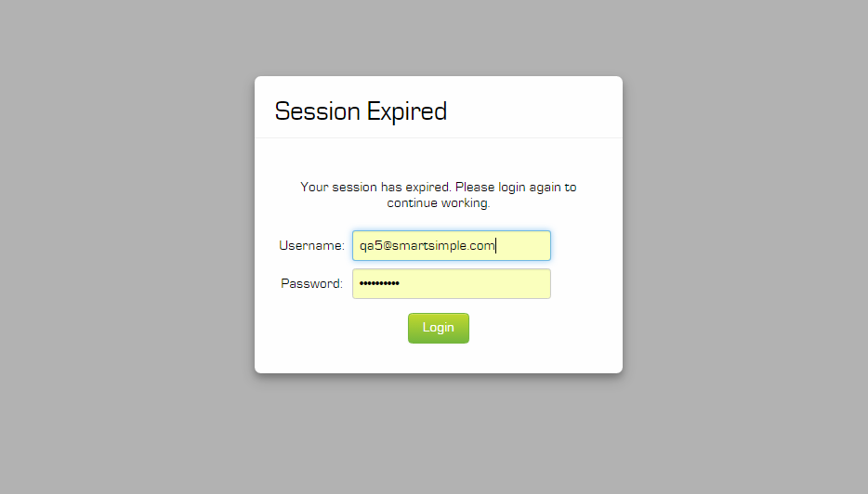Image resolution: width=868 pixels, height=494 pixels.
Task: Click the gray backdrop above the dialog
Action: click(438, 37)
